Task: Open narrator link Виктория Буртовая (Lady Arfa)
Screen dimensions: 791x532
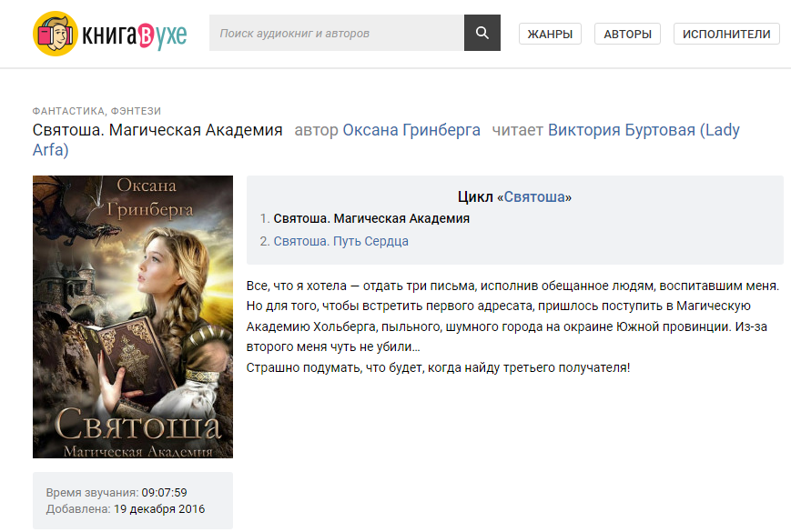Action: (x=644, y=130)
